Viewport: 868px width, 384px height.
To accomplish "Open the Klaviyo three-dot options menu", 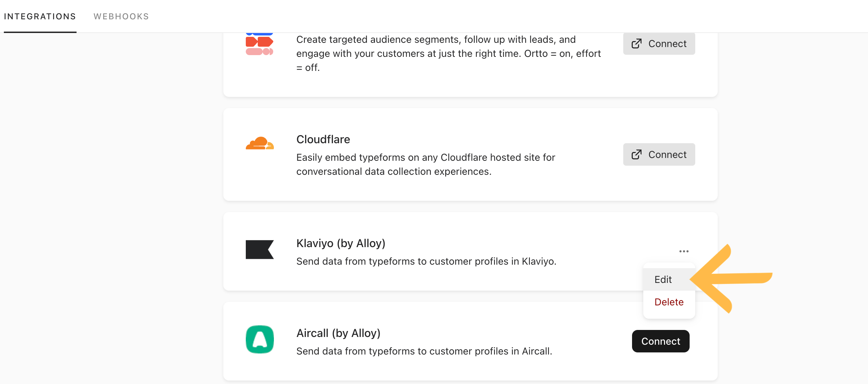I will pyautogui.click(x=684, y=251).
